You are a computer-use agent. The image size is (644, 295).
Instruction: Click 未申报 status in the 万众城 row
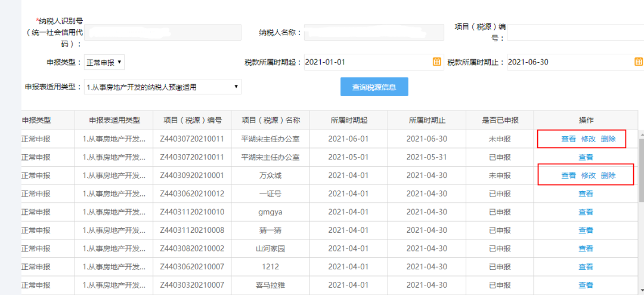[x=500, y=176]
